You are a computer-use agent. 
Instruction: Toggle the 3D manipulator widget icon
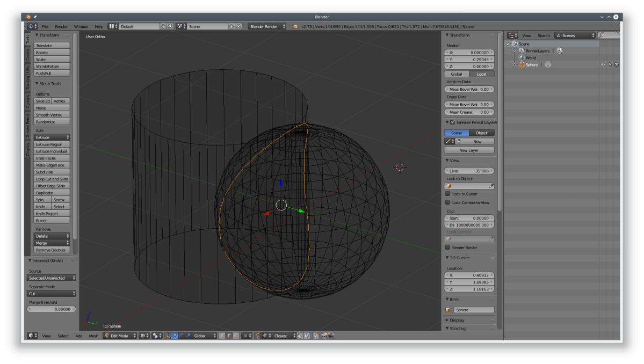167,336
